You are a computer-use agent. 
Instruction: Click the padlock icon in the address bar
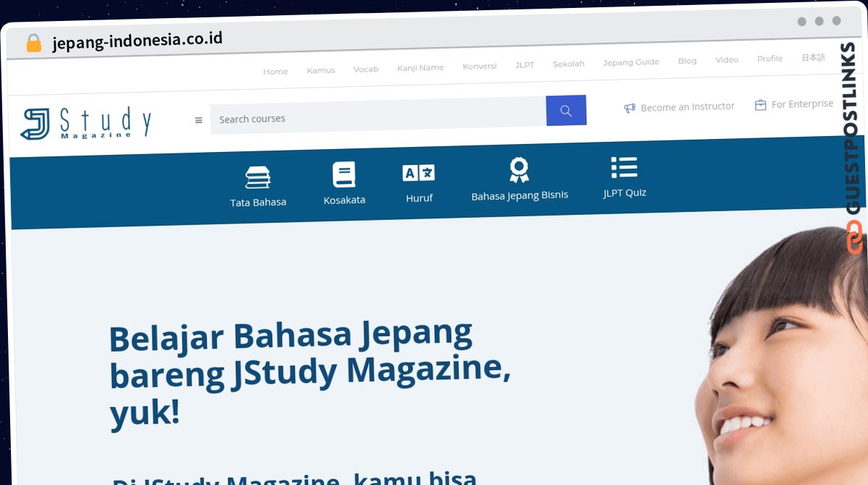coord(33,42)
